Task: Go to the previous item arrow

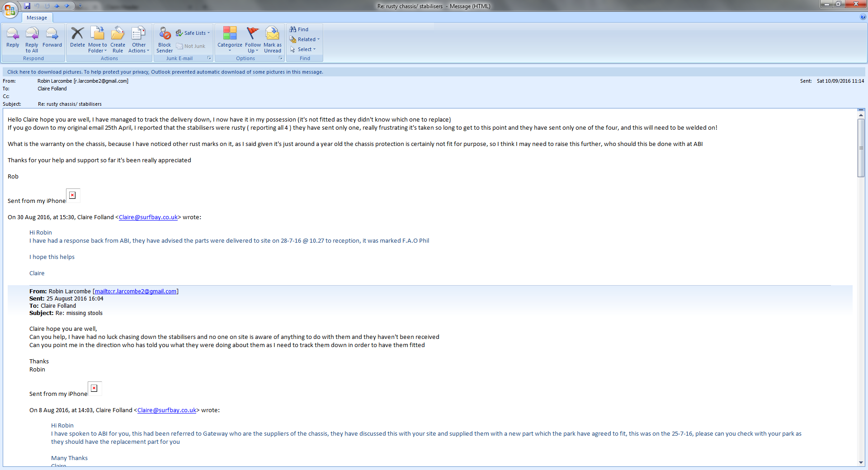Action: 57,6
